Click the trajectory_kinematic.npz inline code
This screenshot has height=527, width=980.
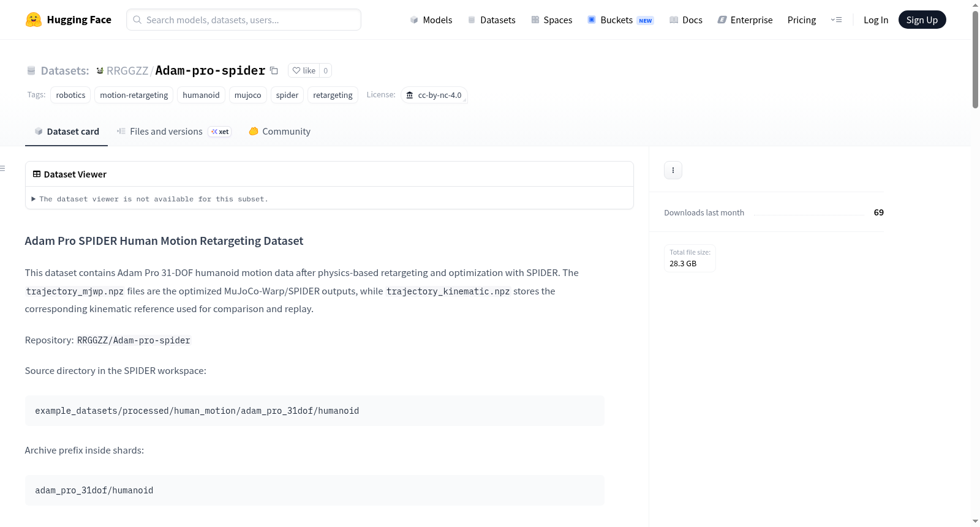448,291
